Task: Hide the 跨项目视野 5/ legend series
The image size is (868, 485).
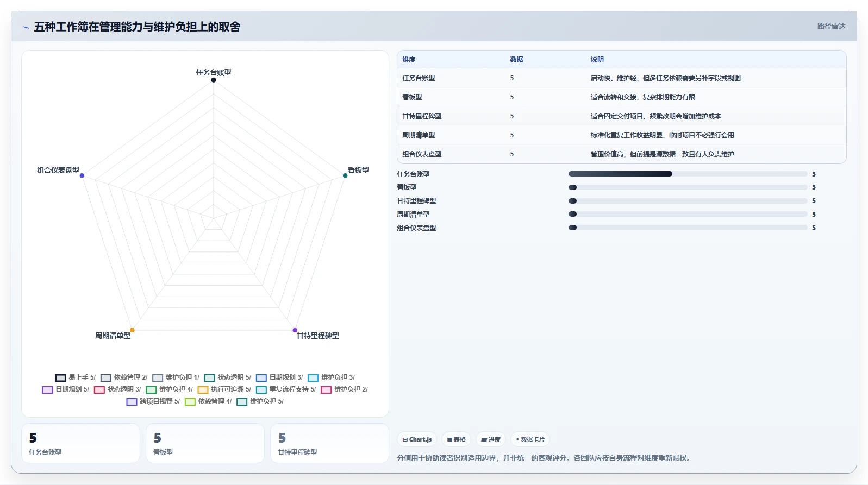Action: pyautogui.click(x=153, y=401)
